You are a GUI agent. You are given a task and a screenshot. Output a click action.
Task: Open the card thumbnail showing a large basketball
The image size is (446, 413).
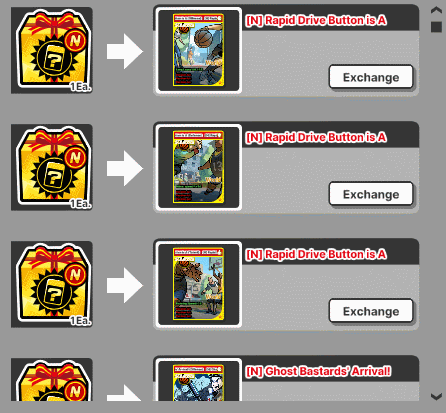click(x=199, y=50)
